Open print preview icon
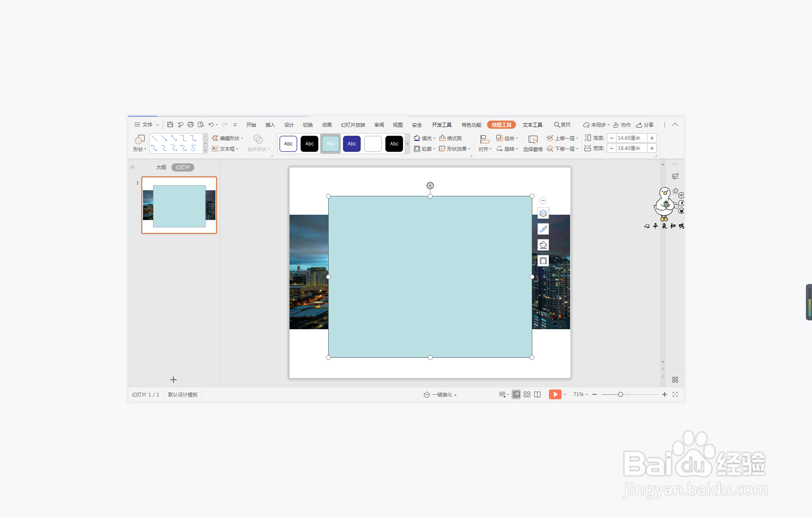The width and height of the screenshot is (812, 517). click(201, 125)
